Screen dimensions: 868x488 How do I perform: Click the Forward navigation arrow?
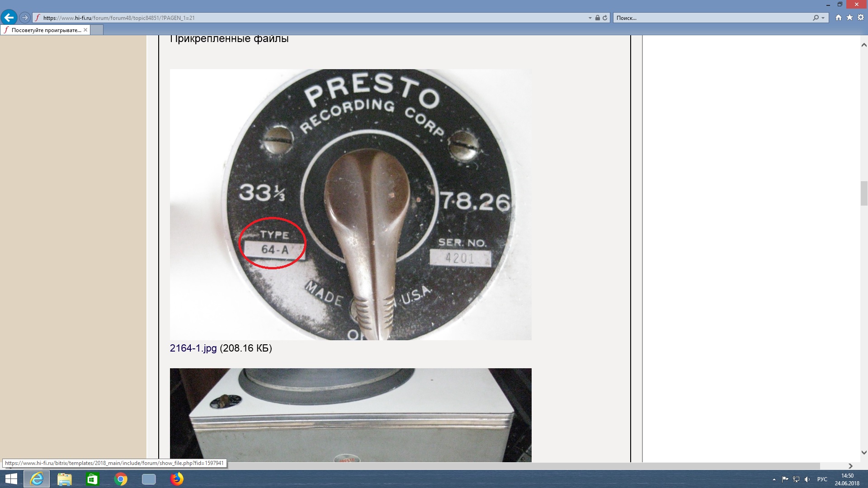(x=25, y=18)
